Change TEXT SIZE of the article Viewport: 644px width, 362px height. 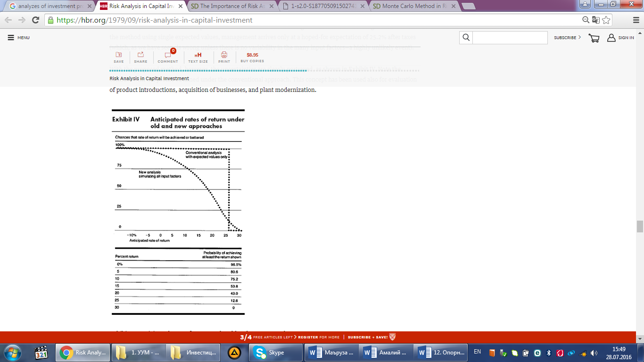[198, 58]
